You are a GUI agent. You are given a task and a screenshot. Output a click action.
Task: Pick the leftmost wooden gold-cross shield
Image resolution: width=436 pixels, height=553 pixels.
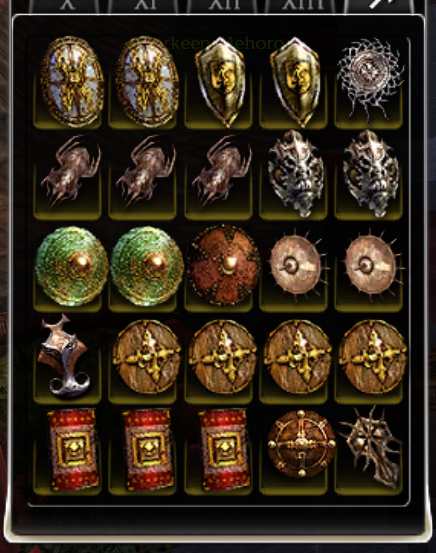147,357
